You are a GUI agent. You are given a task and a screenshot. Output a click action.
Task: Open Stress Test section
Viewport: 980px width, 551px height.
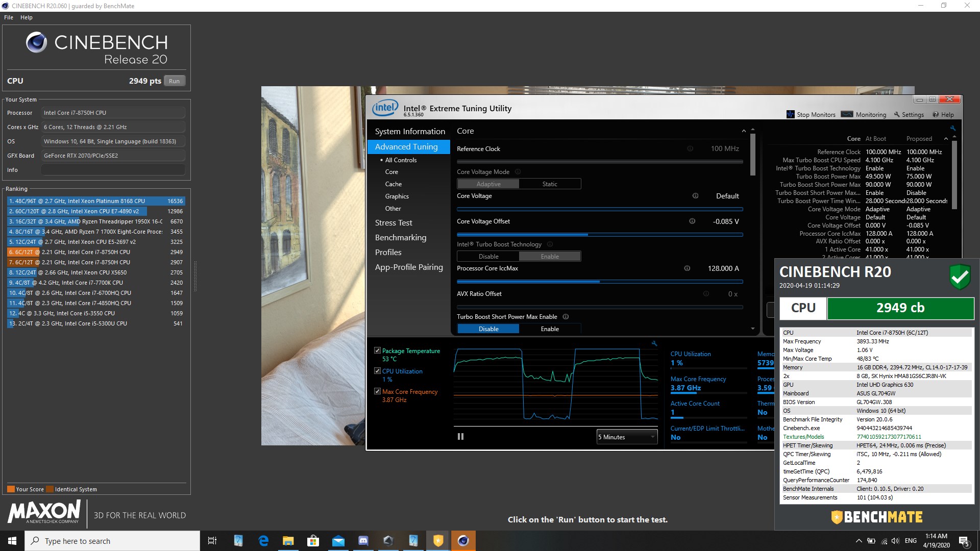tap(394, 223)
